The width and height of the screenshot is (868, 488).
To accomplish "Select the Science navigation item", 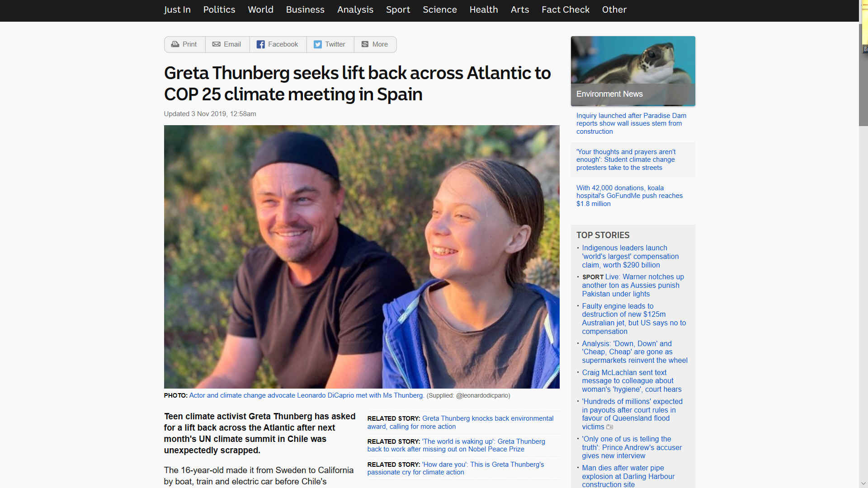I will (x=439, y=9).
